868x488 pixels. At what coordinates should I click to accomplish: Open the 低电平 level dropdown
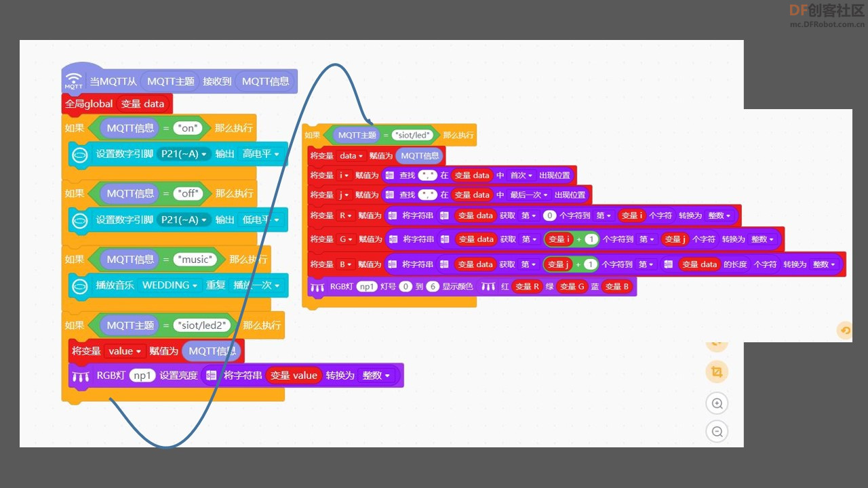pos(261,220)
